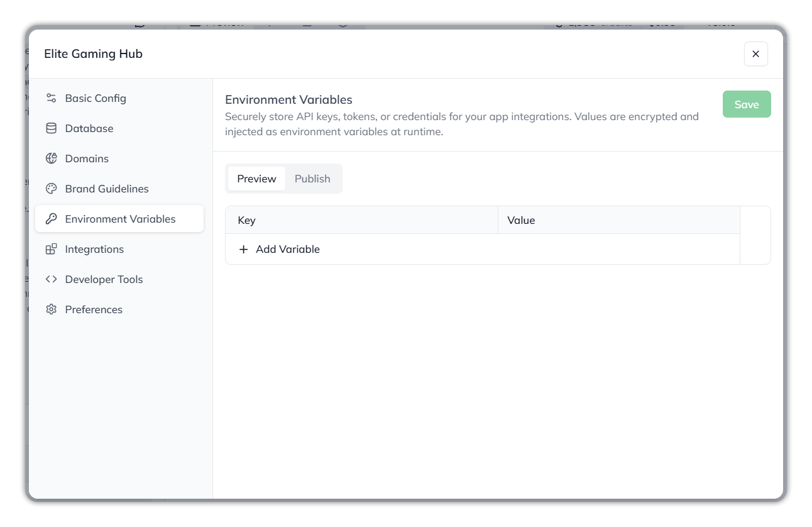Click the Brand Guidelines palette icon
This screenshot has width=812, height=527.
52,189
